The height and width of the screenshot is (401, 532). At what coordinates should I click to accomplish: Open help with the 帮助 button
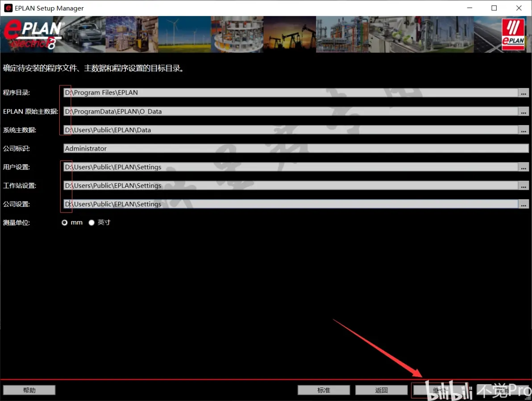tap(29, 390)
